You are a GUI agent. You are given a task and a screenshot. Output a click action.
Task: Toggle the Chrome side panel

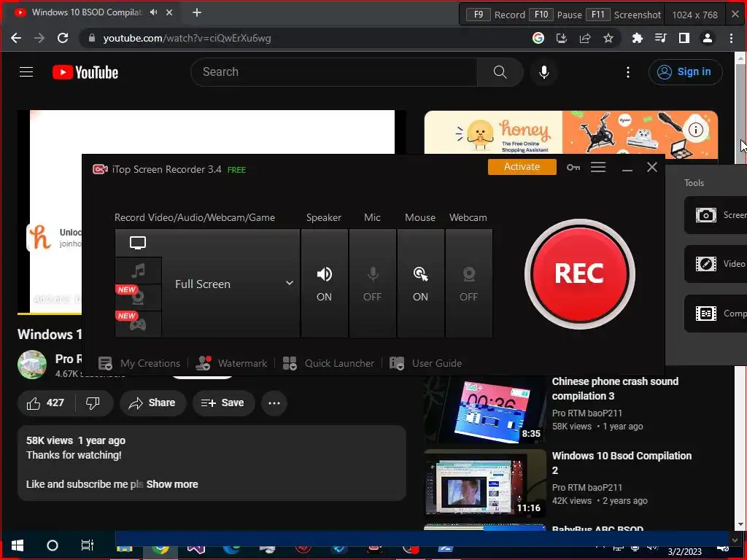pos(684,38)
